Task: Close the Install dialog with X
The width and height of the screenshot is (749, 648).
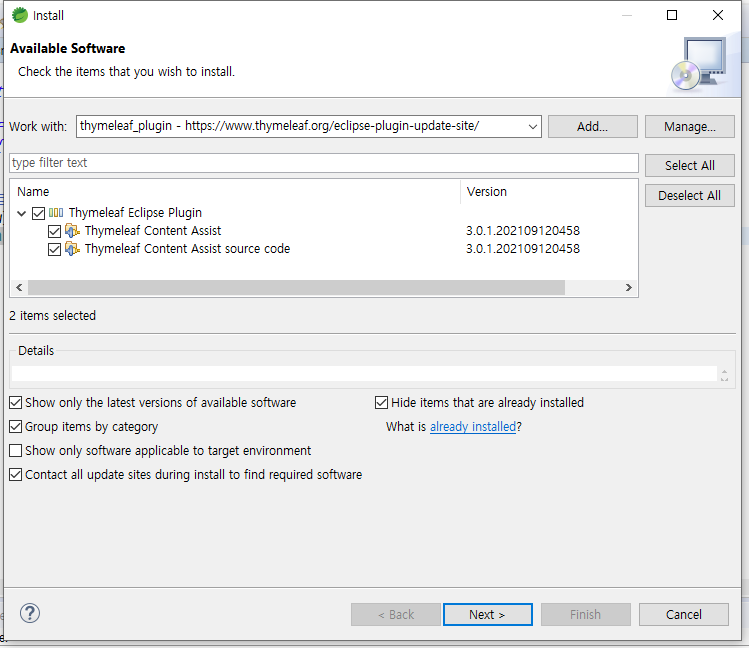Action: point(717,15)
